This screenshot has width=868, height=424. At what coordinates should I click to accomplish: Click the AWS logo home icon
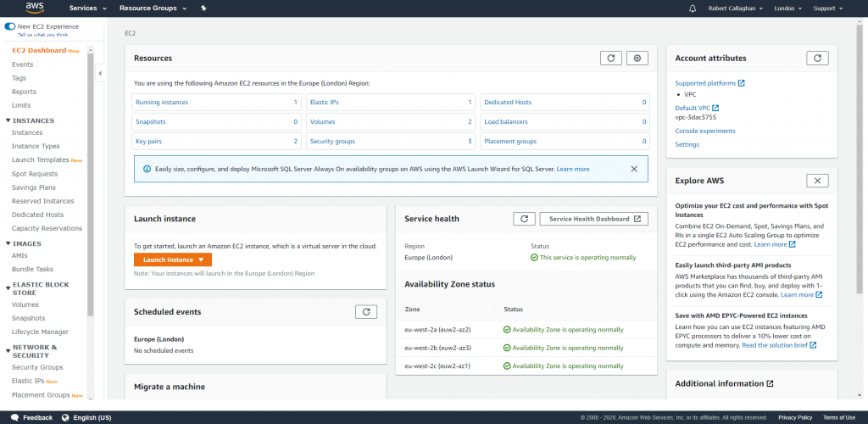35,8
